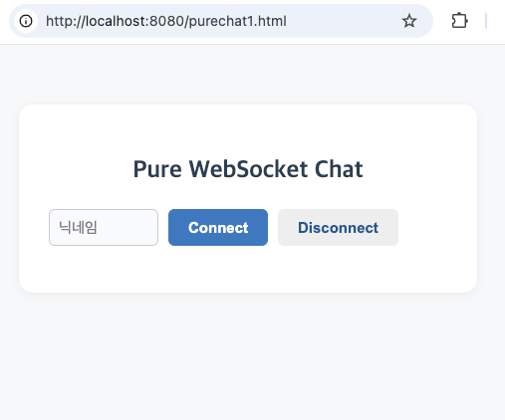
Task: Open the site information icon
Action: 26,21
